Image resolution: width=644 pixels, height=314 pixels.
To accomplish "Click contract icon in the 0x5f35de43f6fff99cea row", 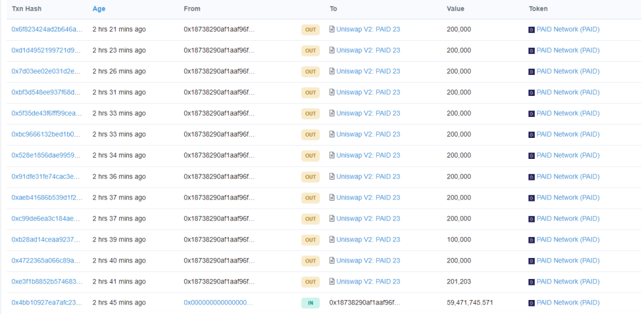I will tap(332, 113).
